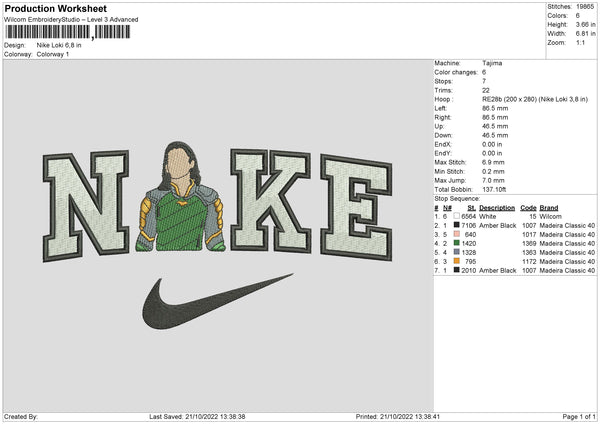This screenshot has height=424, width=600.
Task: Select the green swatch for thread 1420
Action: pos(458,244)
